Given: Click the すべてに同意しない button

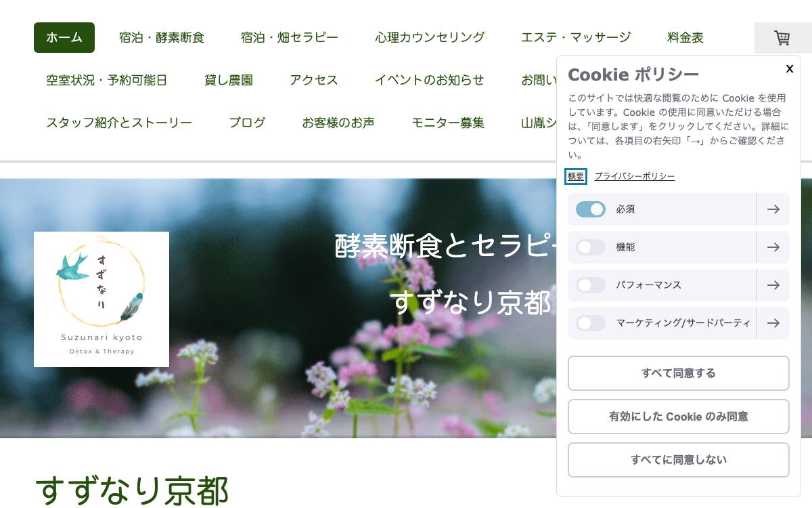Looking at the screenshot, I should click(679, 460).
